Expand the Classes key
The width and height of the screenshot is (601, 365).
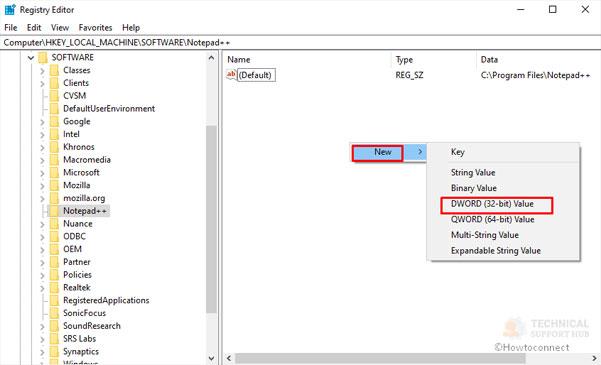coord(43,71)
